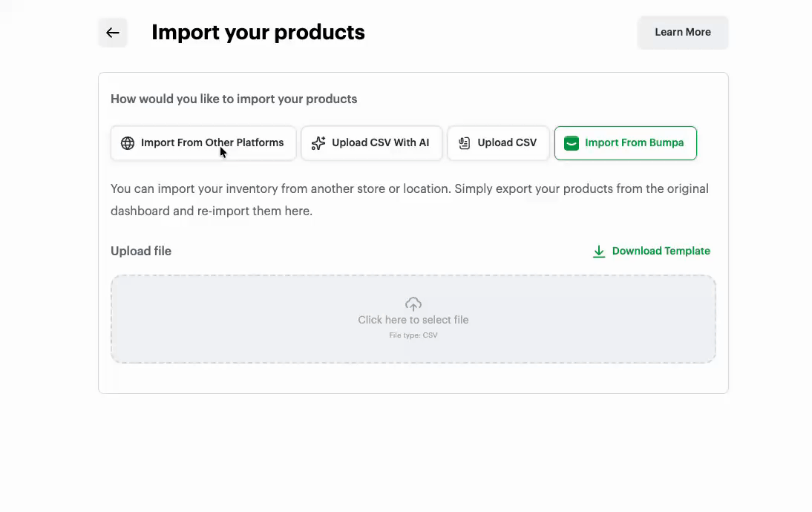Select the Import From Other Platforms tab
The width and height of the screenshot is (812, 512).
pos(212,143)
